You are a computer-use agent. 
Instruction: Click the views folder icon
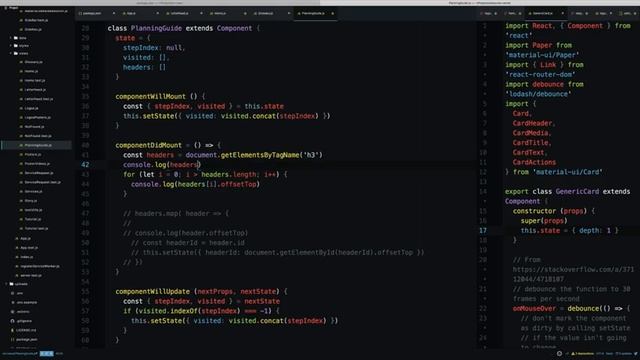[x=16, y=53]
